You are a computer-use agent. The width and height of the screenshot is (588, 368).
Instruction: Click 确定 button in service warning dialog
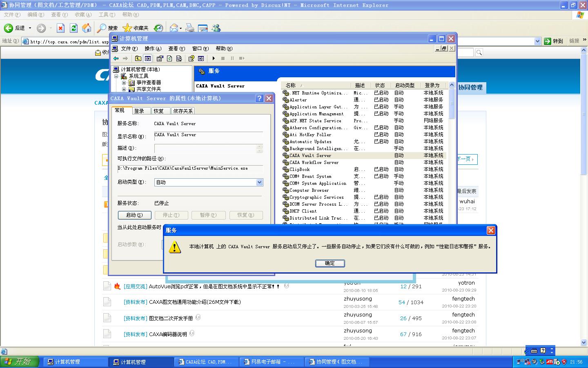coord(330,263)
